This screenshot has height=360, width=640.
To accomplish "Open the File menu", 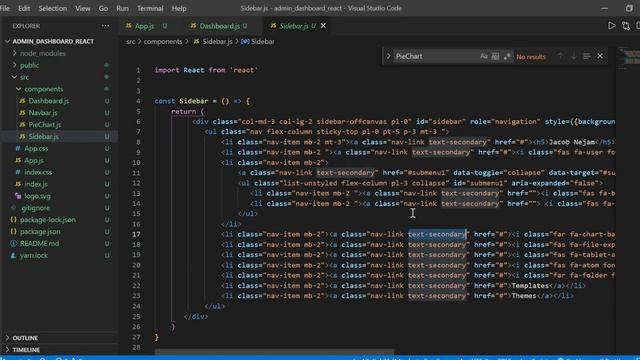I will point(5,8).
